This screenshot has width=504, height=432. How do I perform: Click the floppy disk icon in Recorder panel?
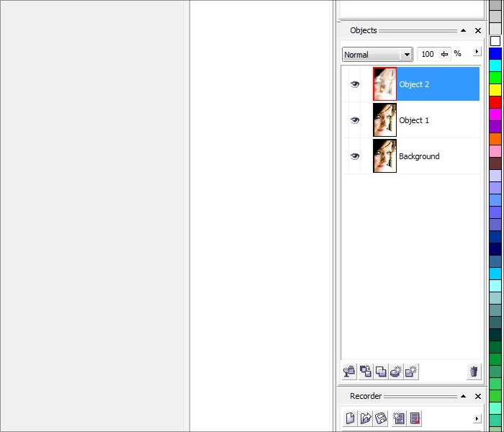381,418
